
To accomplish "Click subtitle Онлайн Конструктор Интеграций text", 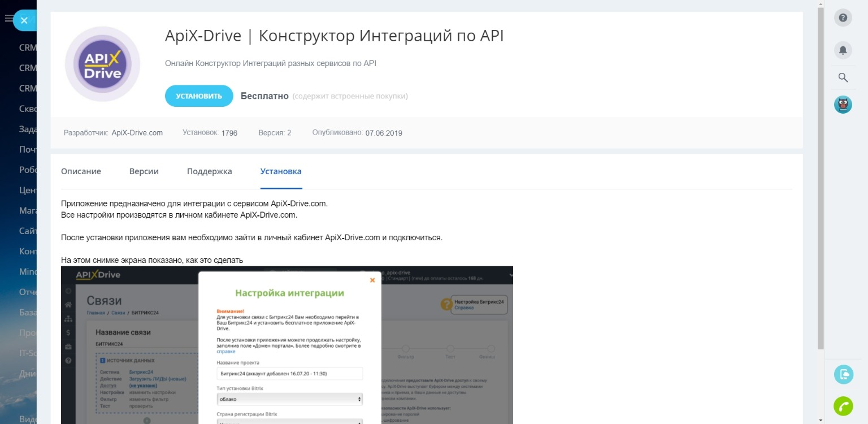I will pos(271,63).
